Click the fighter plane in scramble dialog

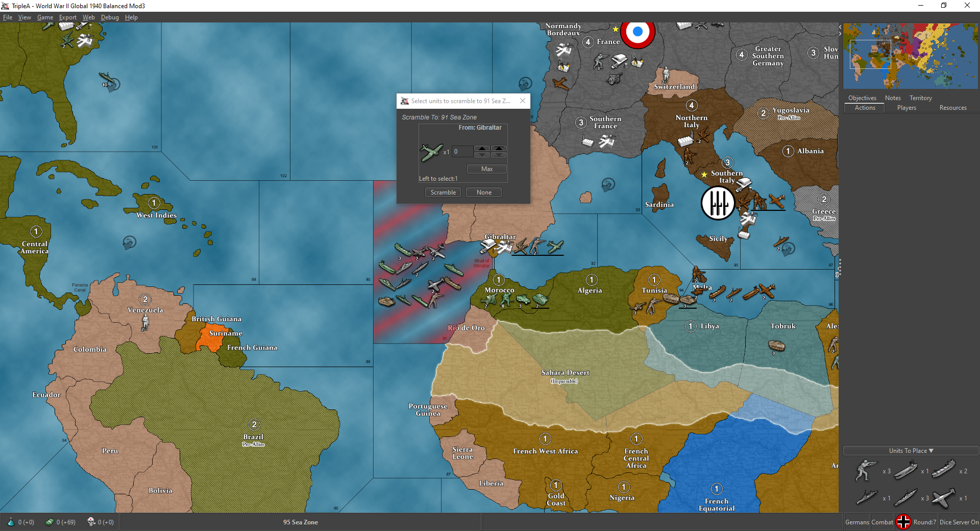tap(431, 152)
